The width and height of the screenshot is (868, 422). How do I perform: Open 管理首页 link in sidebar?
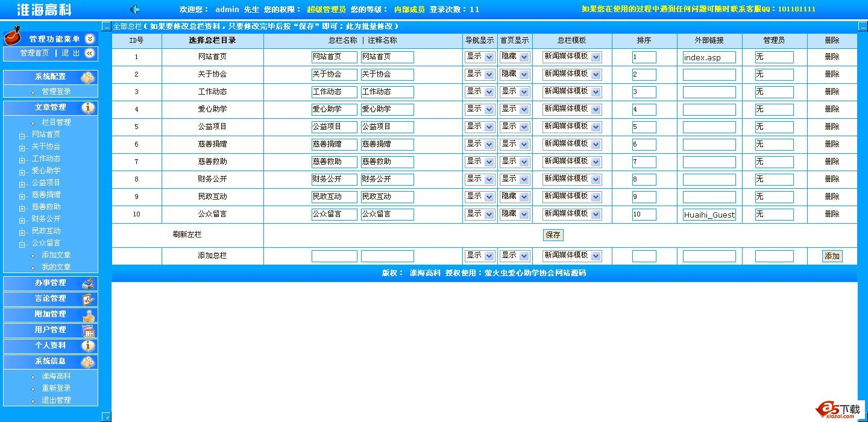pyautogui.click(x=34, y=53)
